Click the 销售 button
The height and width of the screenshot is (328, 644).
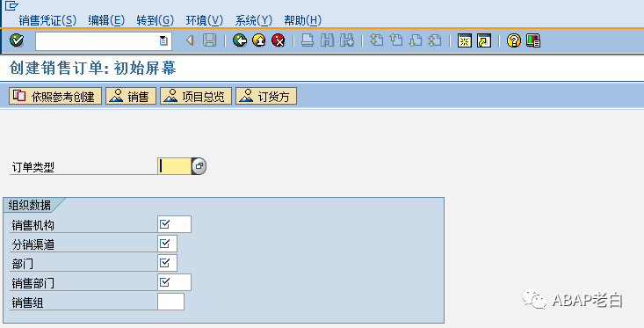(131, 96)
